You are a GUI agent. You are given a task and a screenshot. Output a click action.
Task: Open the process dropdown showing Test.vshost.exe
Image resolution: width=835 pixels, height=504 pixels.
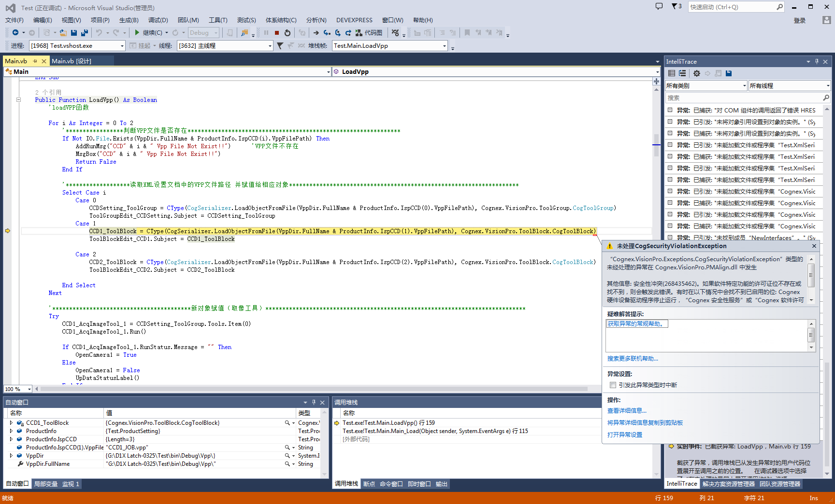click(x=77, y=45)
